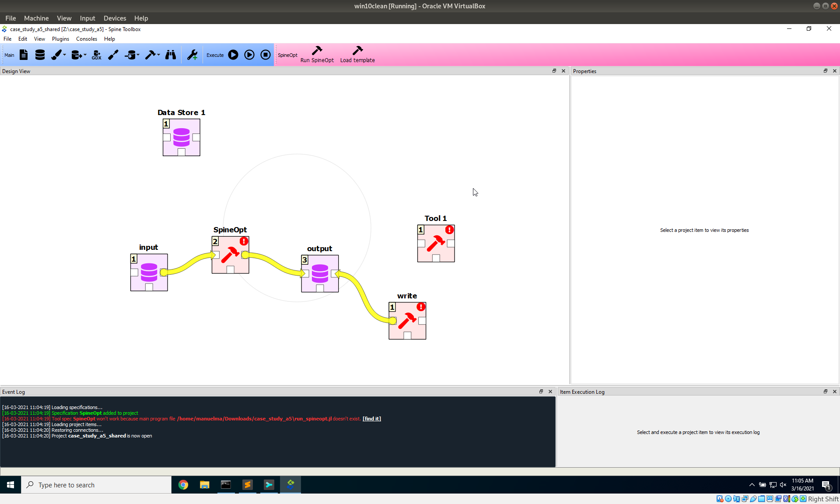Start project execution with Execute play button

pos(233,55)
